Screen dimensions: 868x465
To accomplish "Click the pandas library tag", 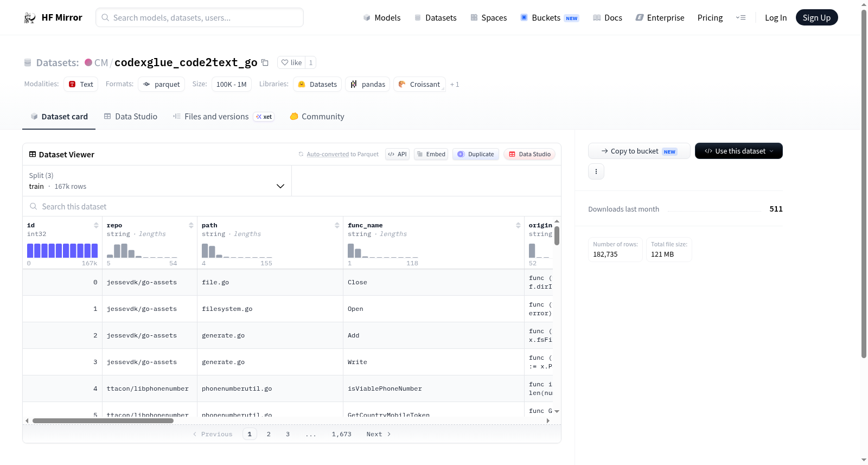I will point(367,84).
